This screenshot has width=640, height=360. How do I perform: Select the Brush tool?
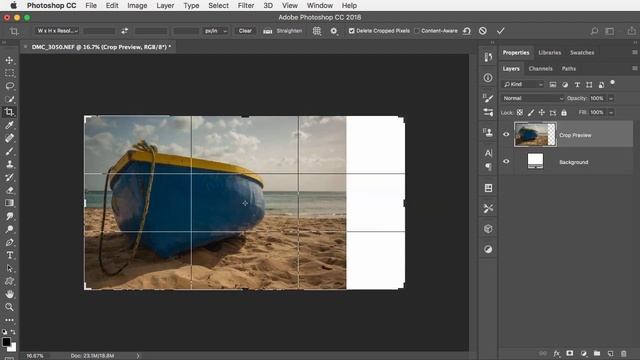coord(9,151)
